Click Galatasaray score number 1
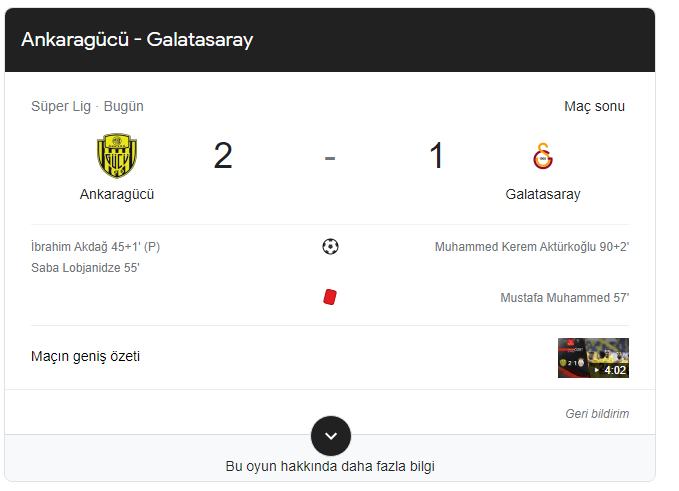 (436, 155)
